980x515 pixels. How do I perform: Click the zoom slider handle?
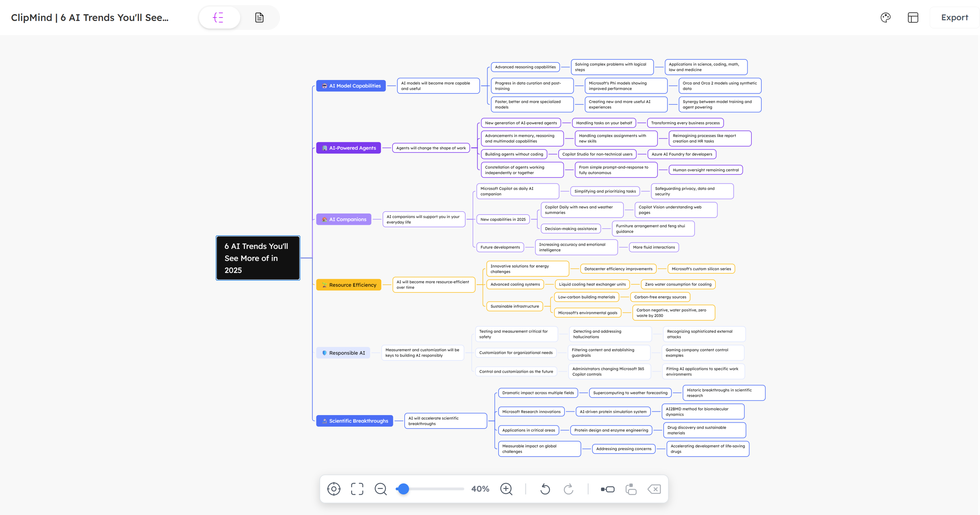403,489
